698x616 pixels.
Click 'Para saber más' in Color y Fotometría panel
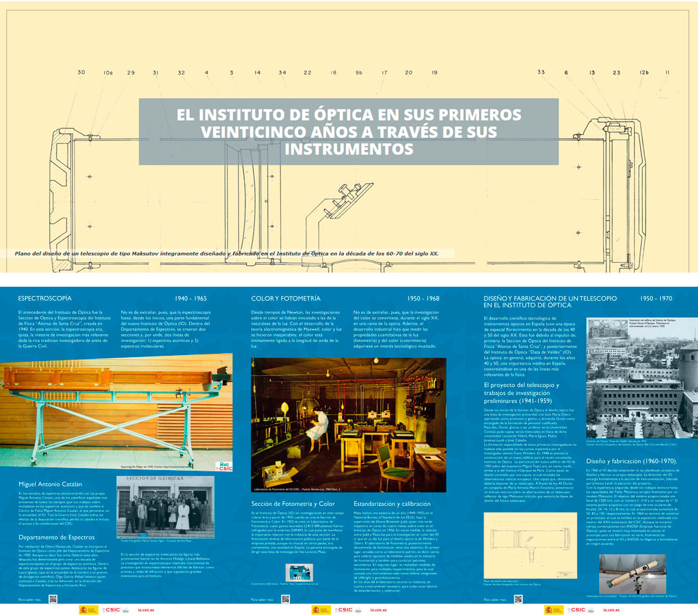point(262,600)
